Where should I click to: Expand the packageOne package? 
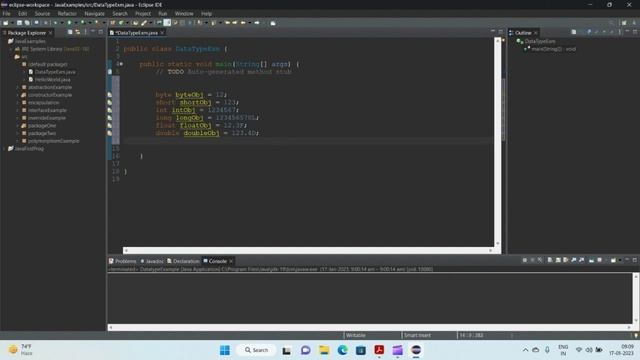click(x=18, y=126)
